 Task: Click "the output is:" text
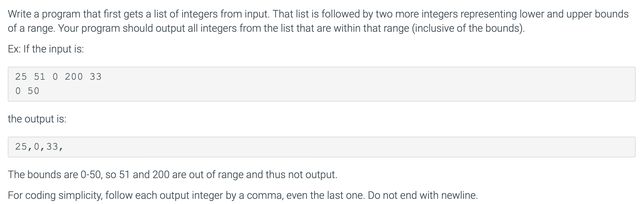click(37, 119)
